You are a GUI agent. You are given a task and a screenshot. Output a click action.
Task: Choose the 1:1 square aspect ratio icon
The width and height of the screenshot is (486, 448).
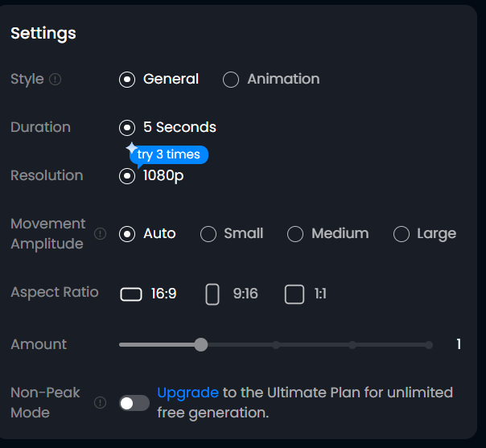pyautogui.click(x=294, y=294)
